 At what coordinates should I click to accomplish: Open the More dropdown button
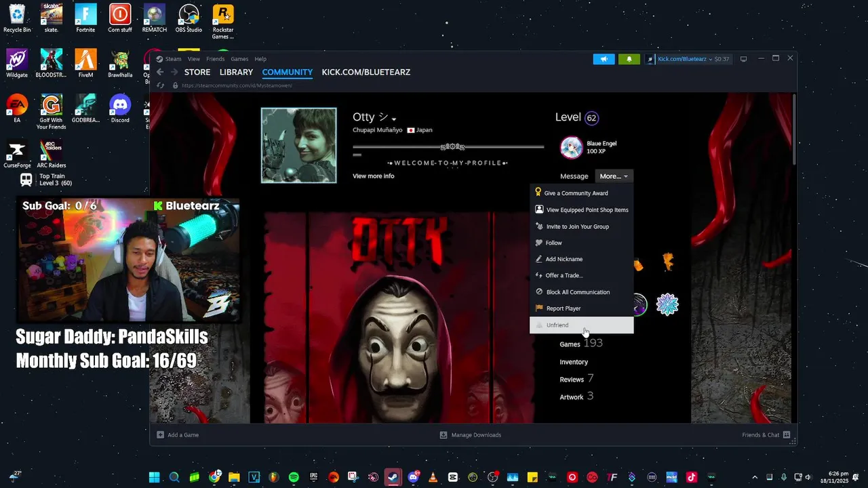[x=614, y=176]
